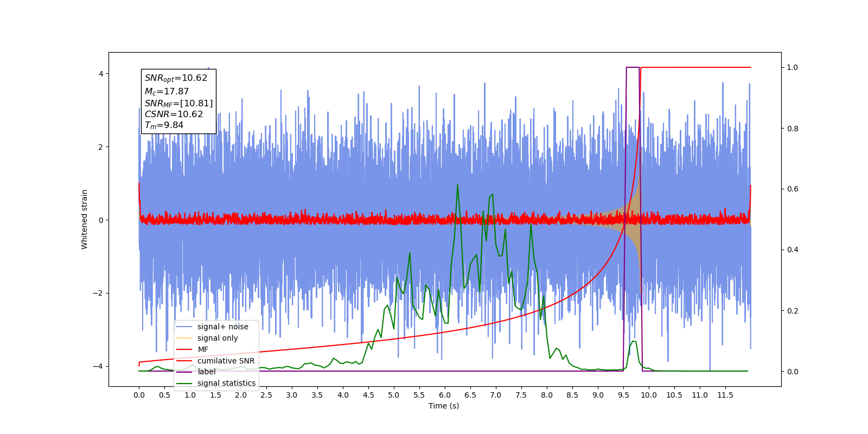
Task: Click the 11.5 tick on time axis
Action: 725,395
